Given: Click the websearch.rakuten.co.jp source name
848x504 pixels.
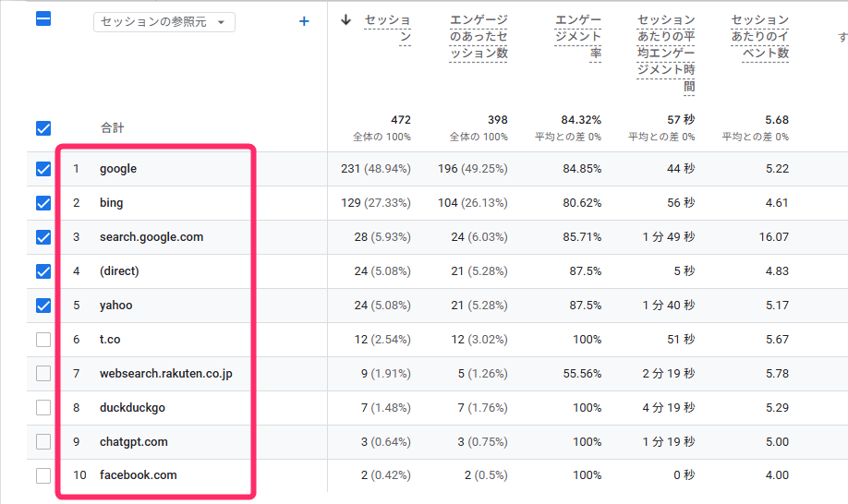Looking at the screenshot, I should pyautogui.click(x=166, y=374).
